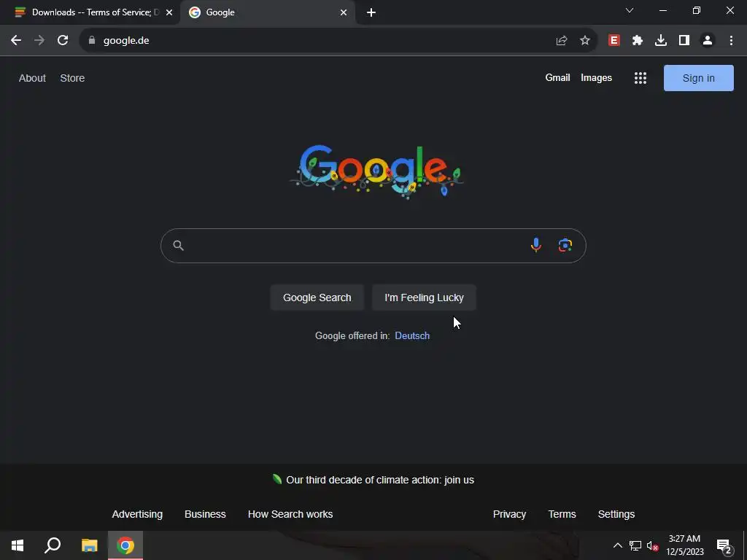This screenshot has height=560, width=747.
Task: Click the magnifier icon in the search box
Action: point(178,245)
